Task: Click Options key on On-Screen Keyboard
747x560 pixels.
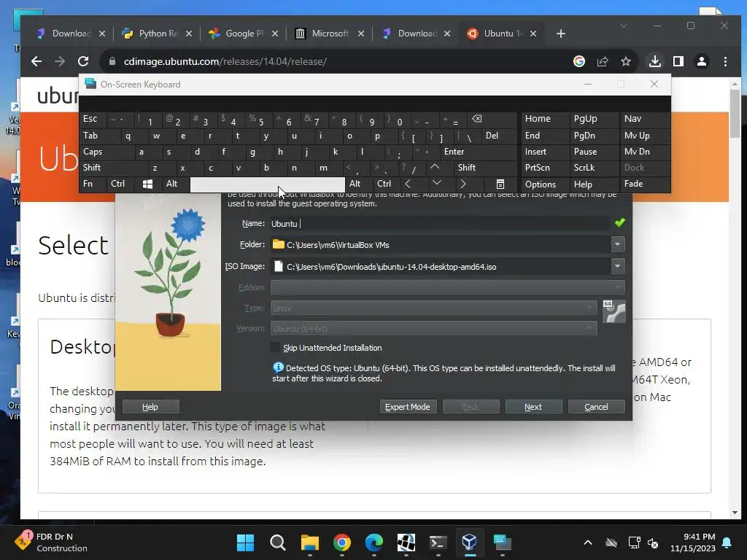Action: 545,184
